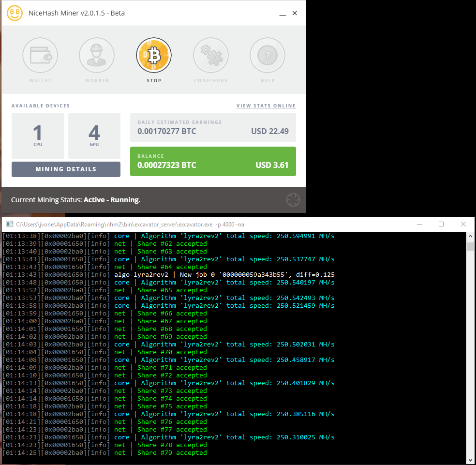Open the Worker section icon
The width and height of the screenshot is (476, 465).
click(97, 55)
